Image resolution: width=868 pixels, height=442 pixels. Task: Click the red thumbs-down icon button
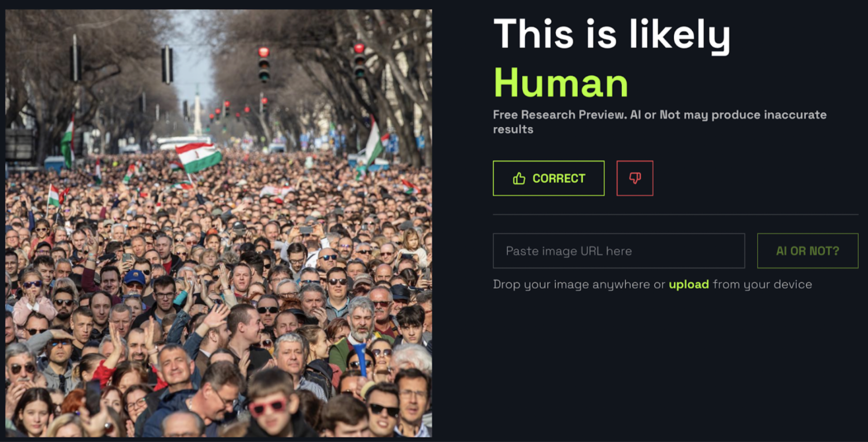(634, 178)
